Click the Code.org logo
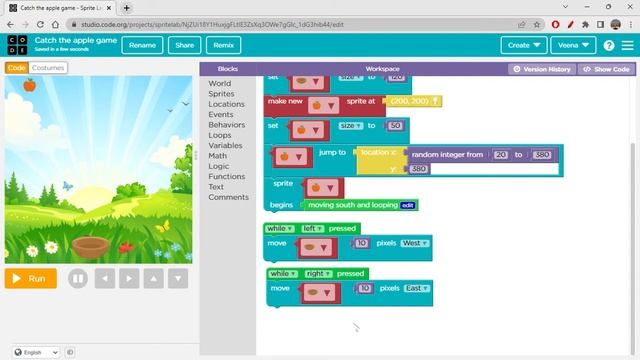The height and width of the screenshot is (360, 640). 17,45
